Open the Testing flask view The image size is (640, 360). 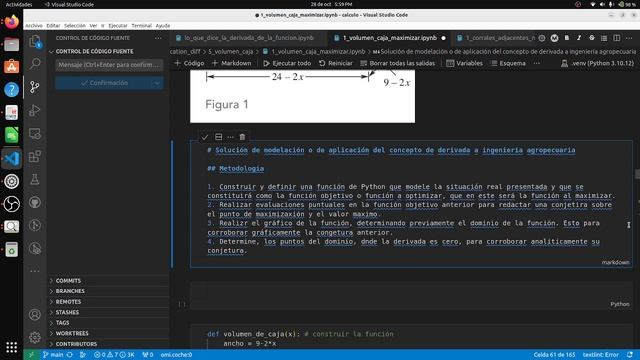35,179
